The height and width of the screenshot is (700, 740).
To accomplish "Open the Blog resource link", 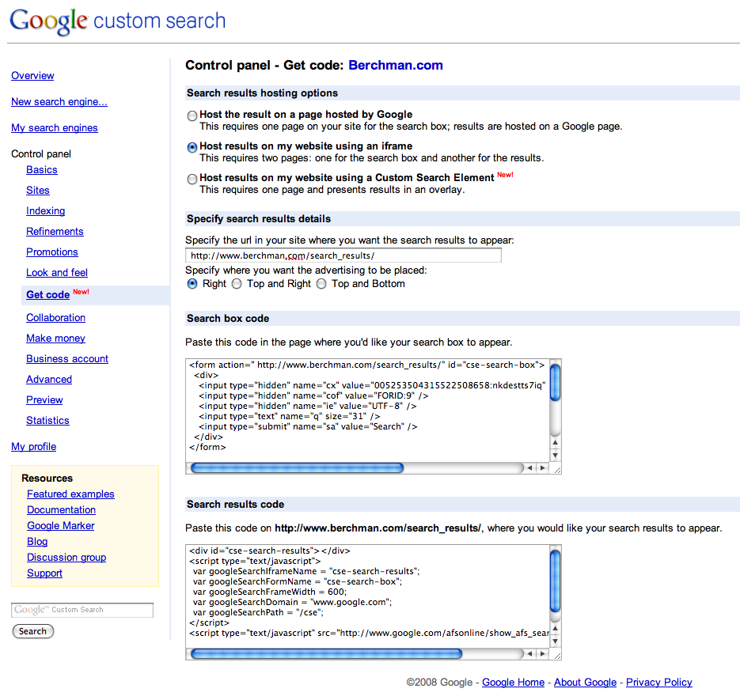I will pyautogui.click(x=37, y=542).
